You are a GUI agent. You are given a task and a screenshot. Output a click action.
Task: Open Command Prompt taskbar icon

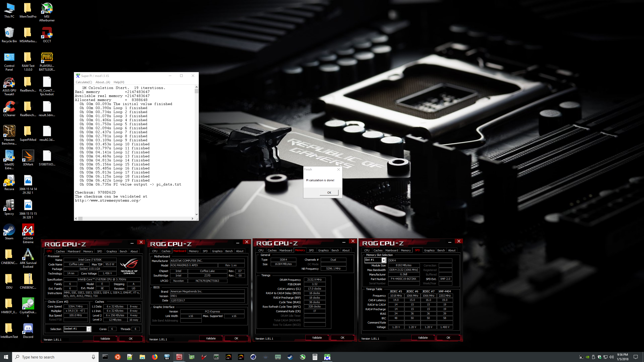(x=105, y=357)
